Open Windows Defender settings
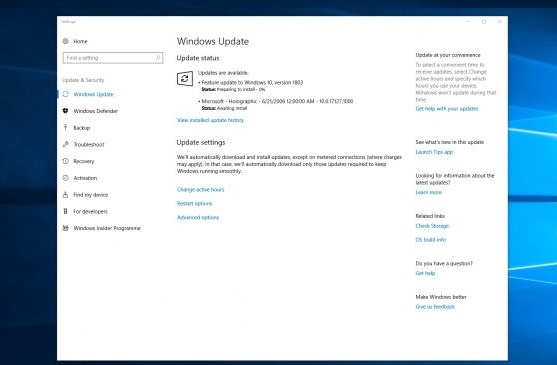Viewport: 557px width, 365px height. click(x=96, y=111)
